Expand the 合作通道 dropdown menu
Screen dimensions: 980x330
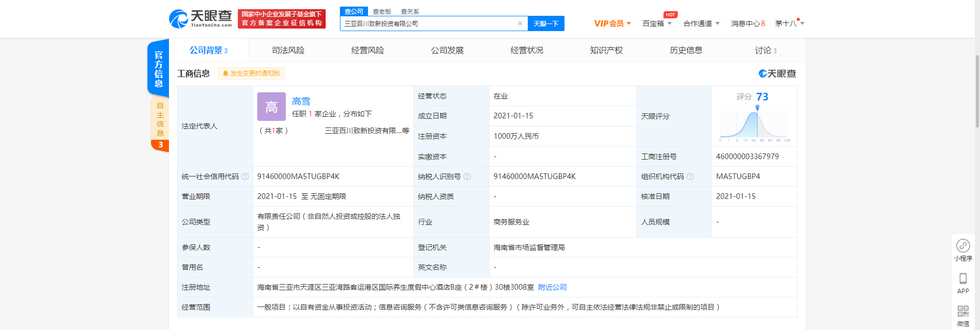(x=701, y=23)
